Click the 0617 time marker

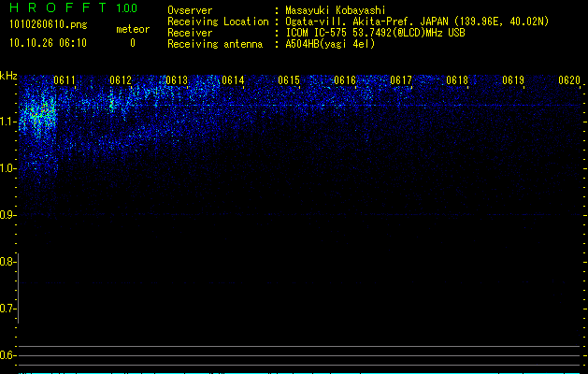click(x=401, y=80)
